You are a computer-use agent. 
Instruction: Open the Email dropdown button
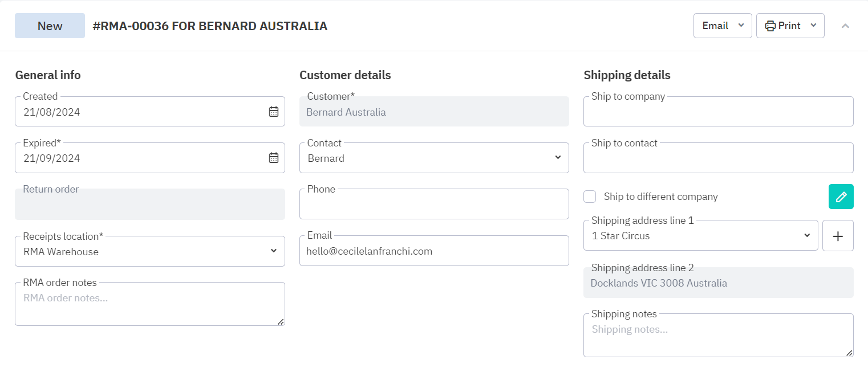pos(723,26)
